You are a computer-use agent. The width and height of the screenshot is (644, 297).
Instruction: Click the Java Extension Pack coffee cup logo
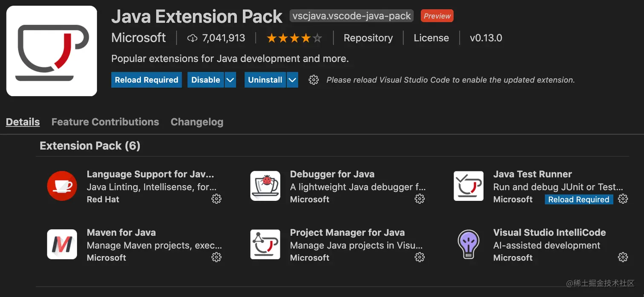click(51, 50)
